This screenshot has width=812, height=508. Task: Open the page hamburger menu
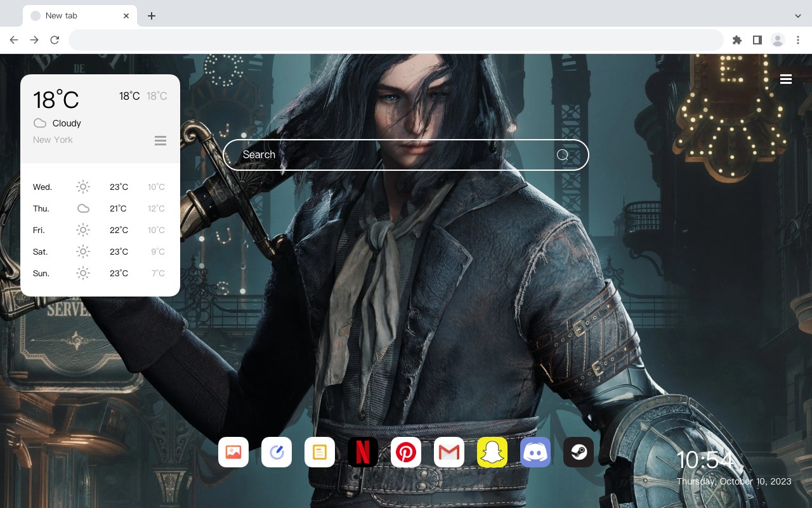coord(786,79)
